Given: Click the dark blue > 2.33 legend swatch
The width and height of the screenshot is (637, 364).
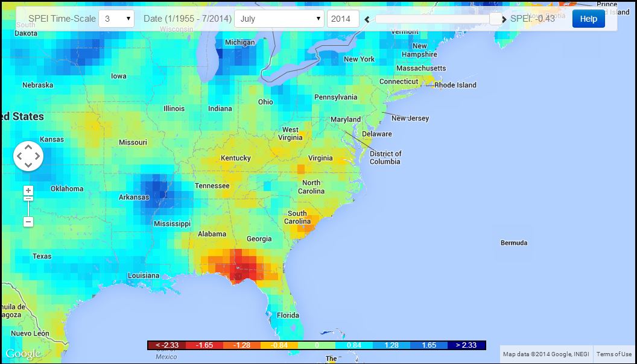Looking at the screenshot, I should [x=467, y=345].
